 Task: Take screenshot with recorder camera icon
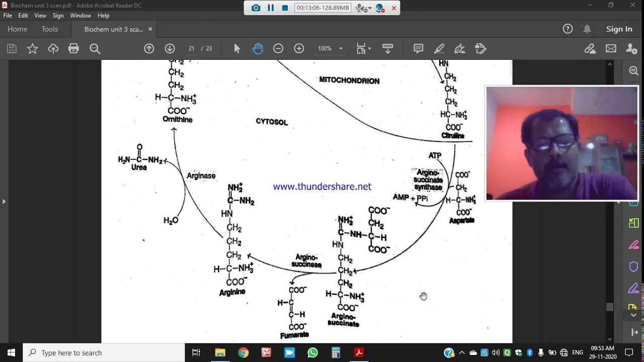tap(256, 8)
